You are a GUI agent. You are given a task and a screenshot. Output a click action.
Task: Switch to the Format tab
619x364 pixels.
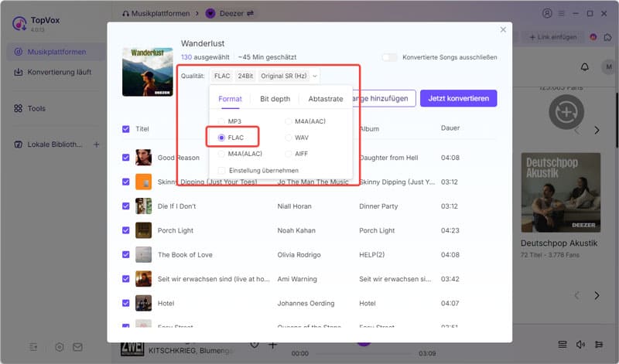tap(230, 99)
